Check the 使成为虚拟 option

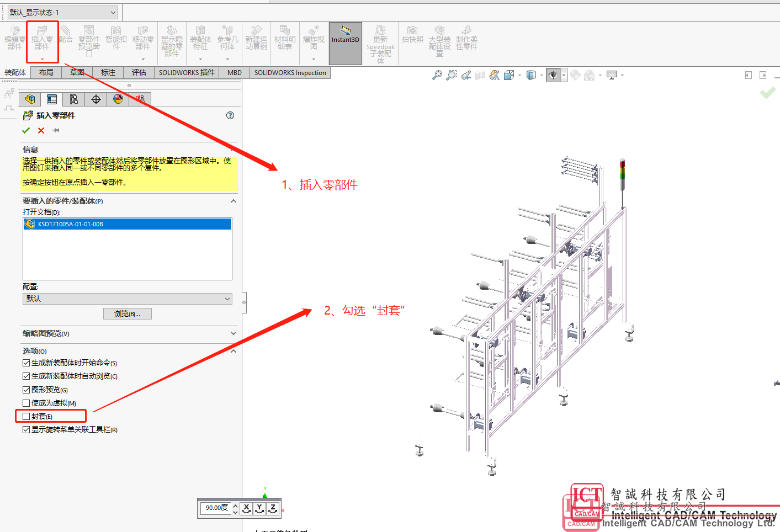click(26, 403)
